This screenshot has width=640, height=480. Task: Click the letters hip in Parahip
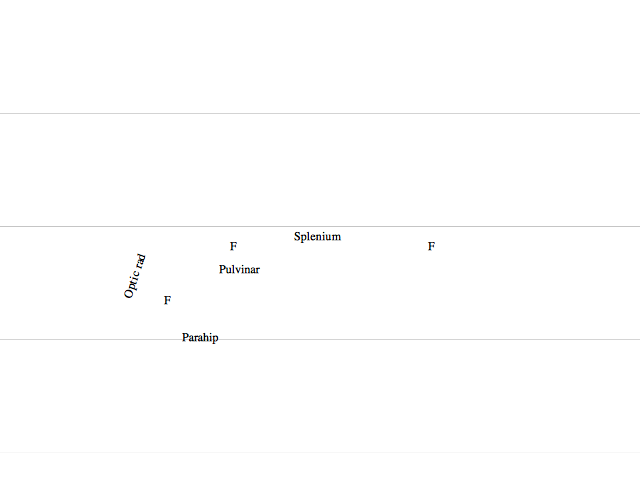click(211, 338)
